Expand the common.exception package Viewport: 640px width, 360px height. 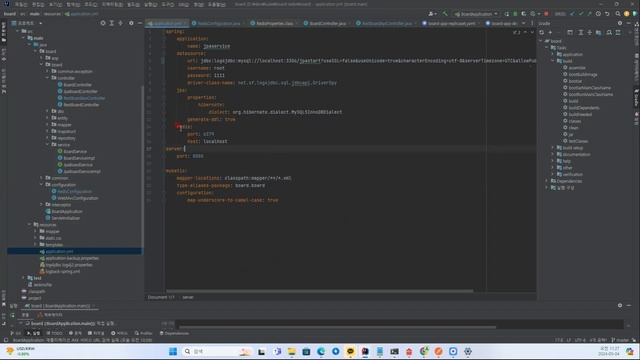(x=47, y=71)
